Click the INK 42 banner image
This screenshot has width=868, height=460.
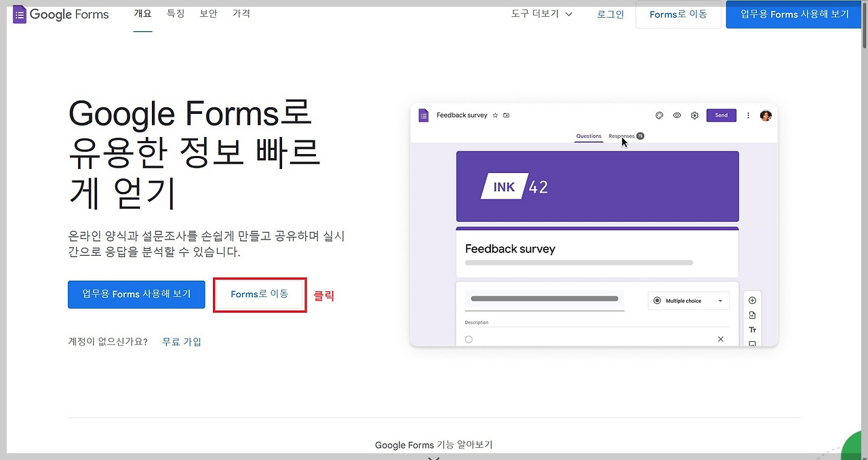click(x=597, y=187)
